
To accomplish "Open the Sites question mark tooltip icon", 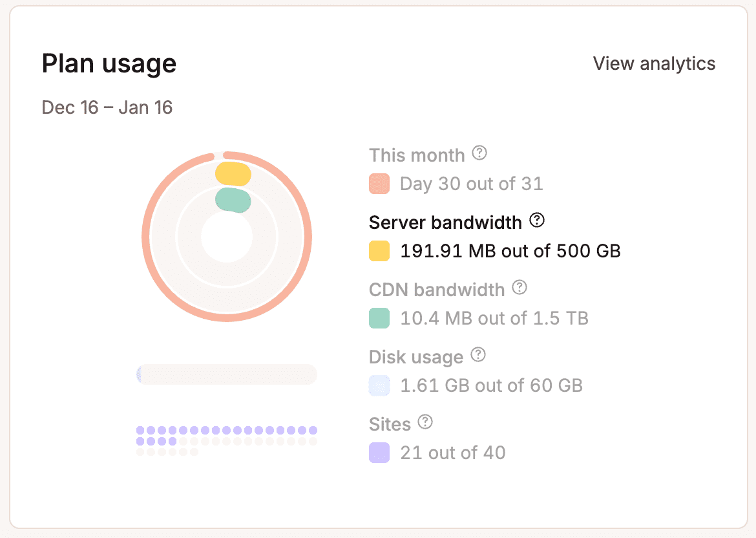I will 425,423.
